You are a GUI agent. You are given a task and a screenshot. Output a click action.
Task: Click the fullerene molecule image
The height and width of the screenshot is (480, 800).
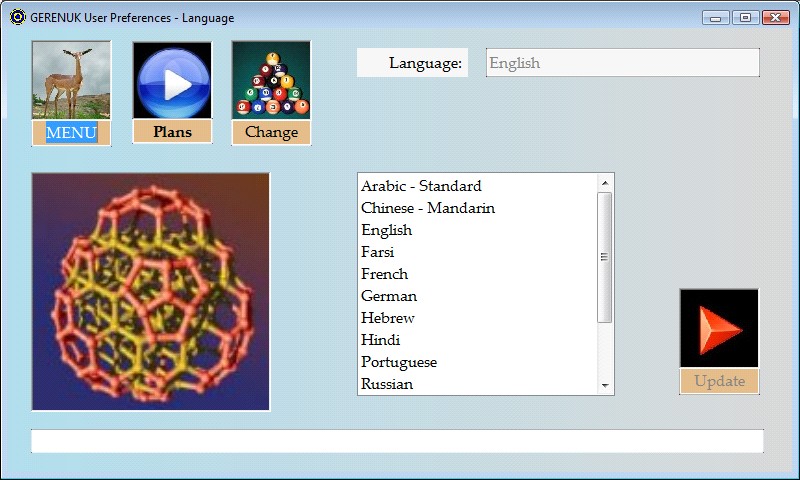click(x=151, y=291)
